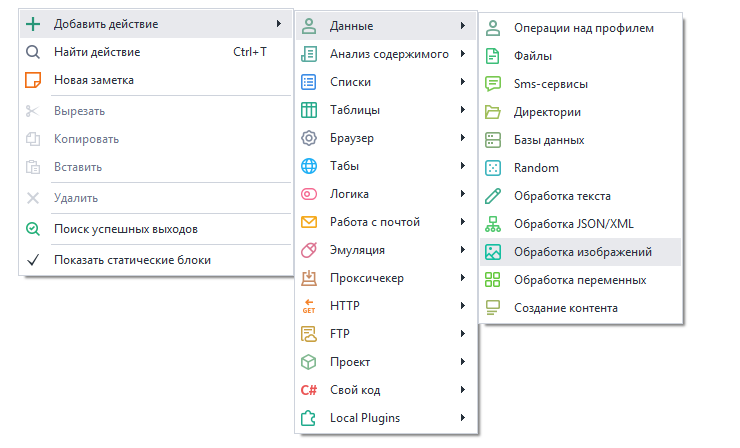Select Обработка изображений menu item
The image size is (740, 448).
click(x=582, y=252)
